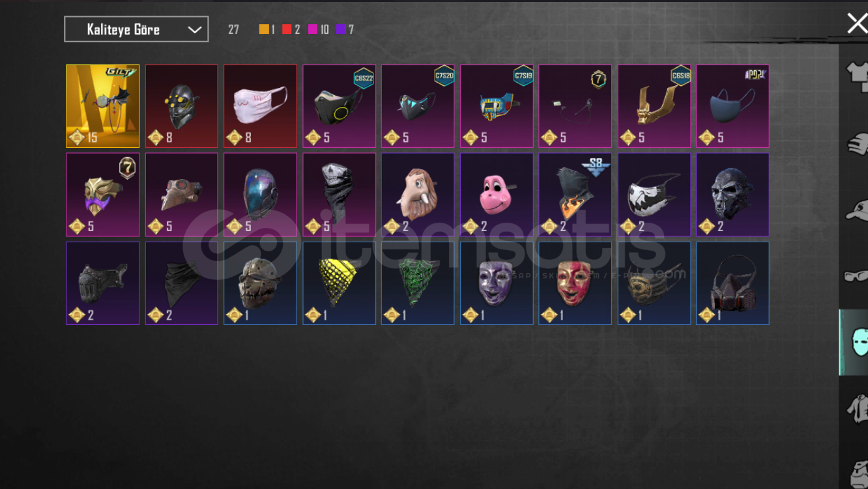868x489 pixels.
Task: Filter by the red quality swatch
Action: point(287,29)
